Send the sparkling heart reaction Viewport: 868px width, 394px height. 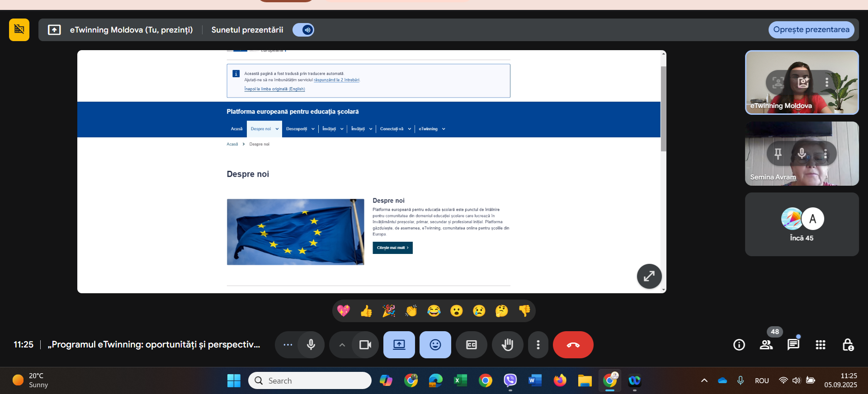pos(344,311)
